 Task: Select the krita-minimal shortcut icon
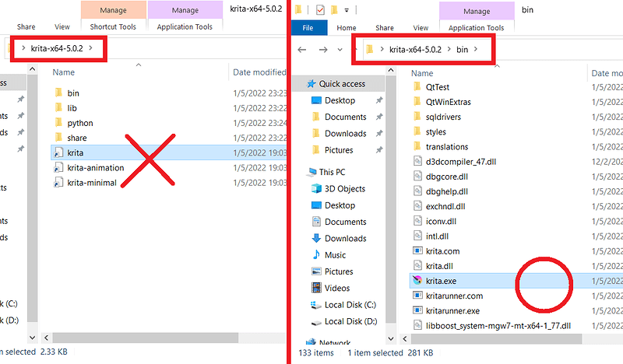[x=58, y=183]
